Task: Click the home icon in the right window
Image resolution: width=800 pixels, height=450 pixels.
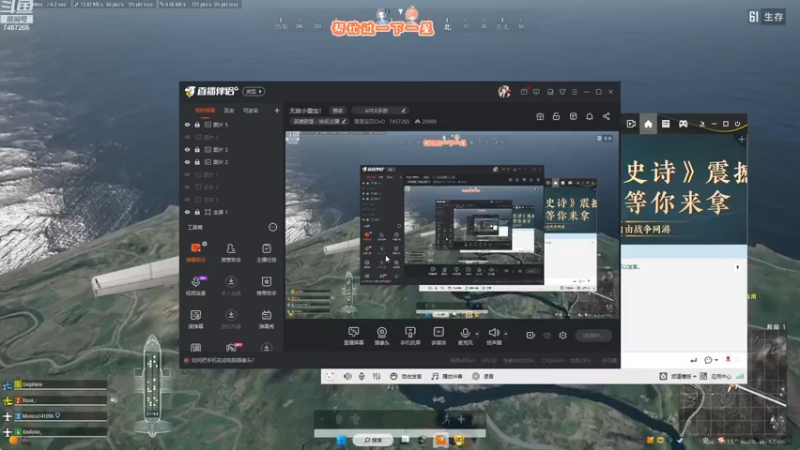Action: point(648,124)
